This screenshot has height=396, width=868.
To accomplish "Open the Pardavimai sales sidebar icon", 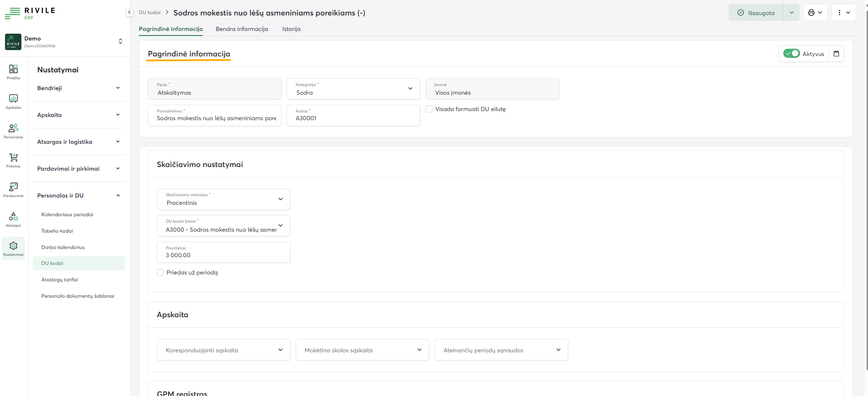I will point(13,189).
